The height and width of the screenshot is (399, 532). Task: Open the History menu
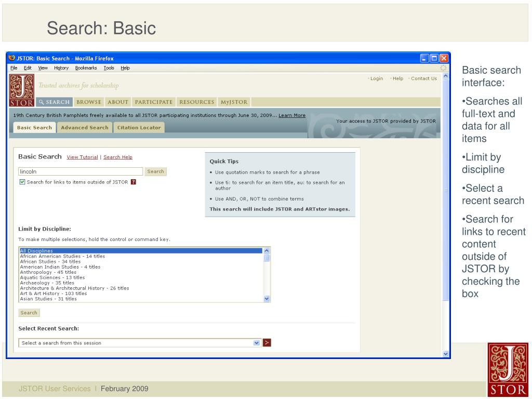pyautogui.click(x=61, y=68)
